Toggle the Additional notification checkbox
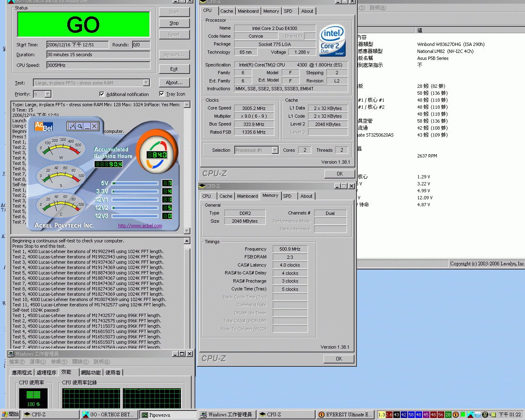Screen dimensions: 525x420 102,94
